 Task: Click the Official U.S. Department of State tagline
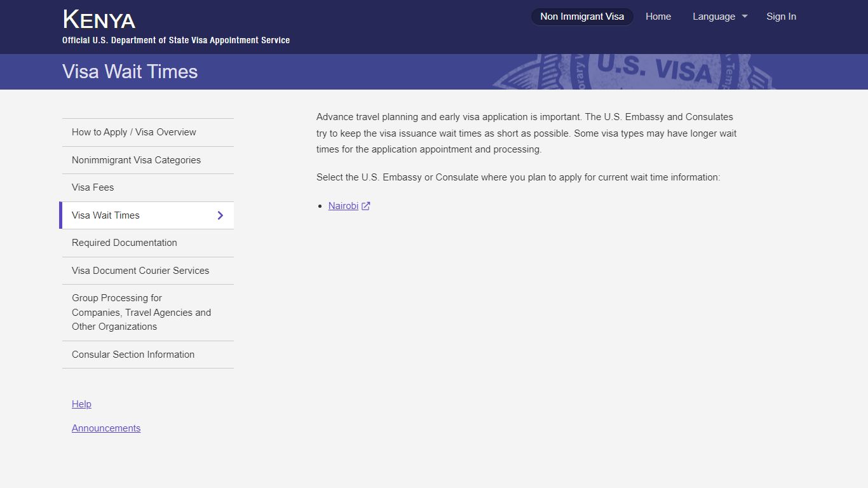pyautogui.click(x=176, y=40)
